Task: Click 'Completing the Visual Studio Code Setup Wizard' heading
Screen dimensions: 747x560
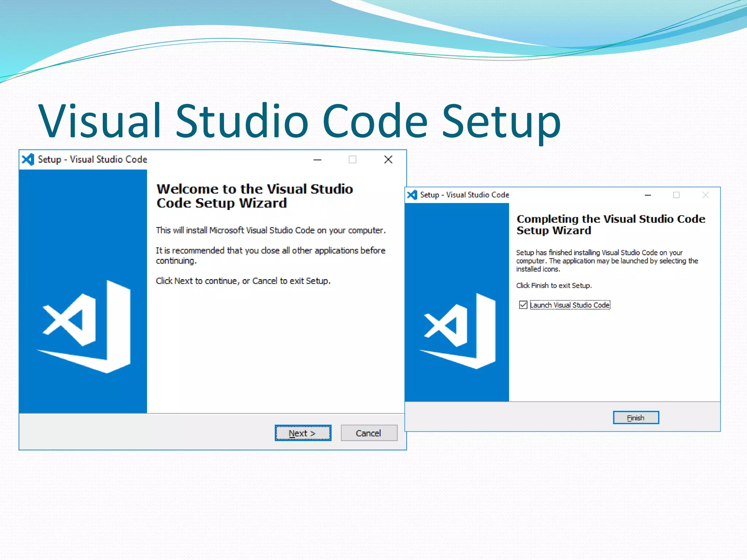Action: [x=611, y=224]
